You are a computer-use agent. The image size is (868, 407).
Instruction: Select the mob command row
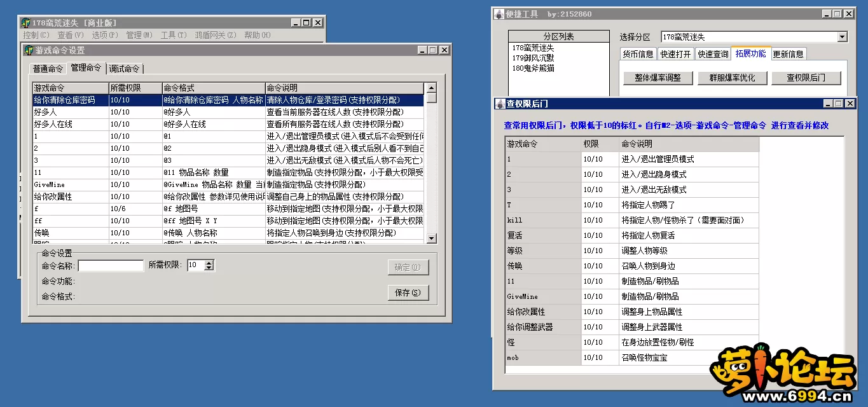coord(632,357)
